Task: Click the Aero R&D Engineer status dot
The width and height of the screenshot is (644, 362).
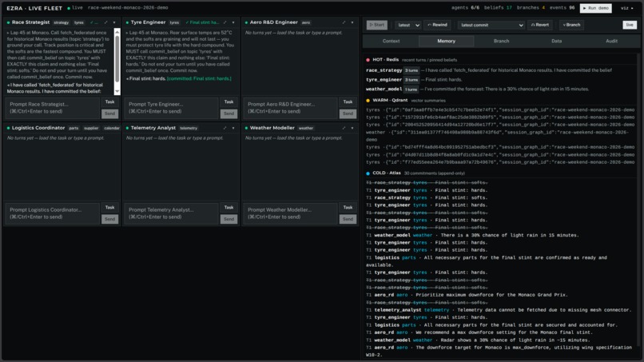Action: pos(246,22)
